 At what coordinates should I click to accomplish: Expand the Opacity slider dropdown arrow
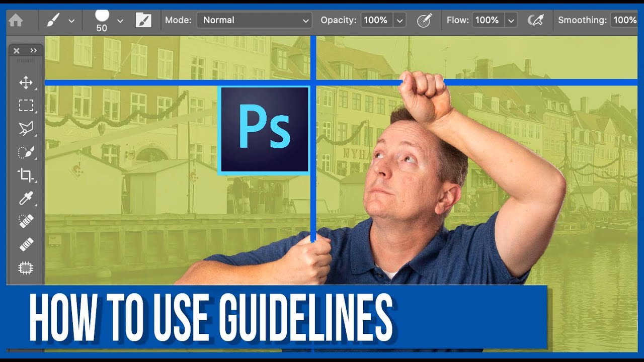pyautogui.click(x=400, y=21)
